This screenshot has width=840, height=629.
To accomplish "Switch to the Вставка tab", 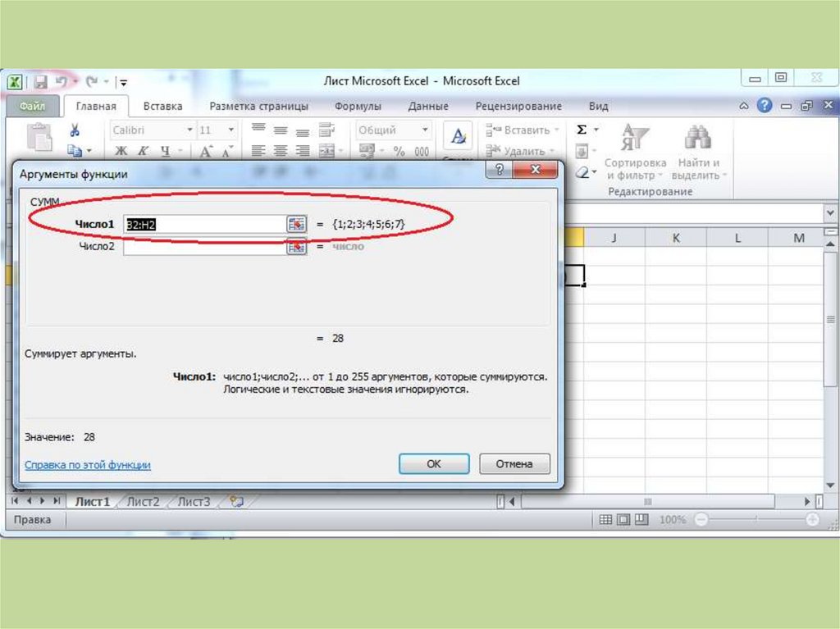I will pyautogui.click(x=163, y=106).
